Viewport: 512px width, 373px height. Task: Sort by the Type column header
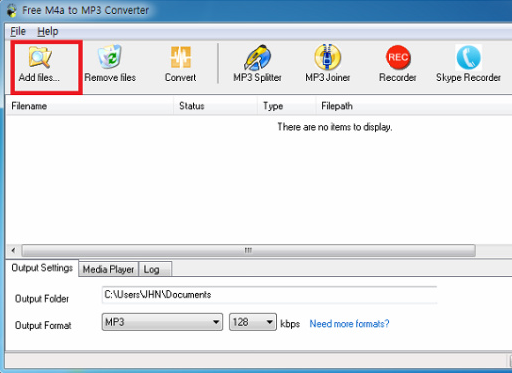(x=286, y=106)
